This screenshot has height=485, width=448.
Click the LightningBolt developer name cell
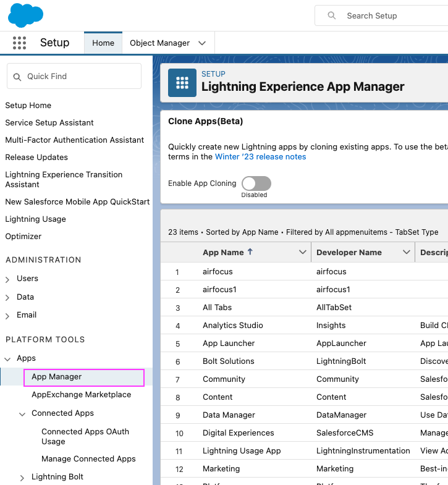pyautogui.click(x=341, y=361)
